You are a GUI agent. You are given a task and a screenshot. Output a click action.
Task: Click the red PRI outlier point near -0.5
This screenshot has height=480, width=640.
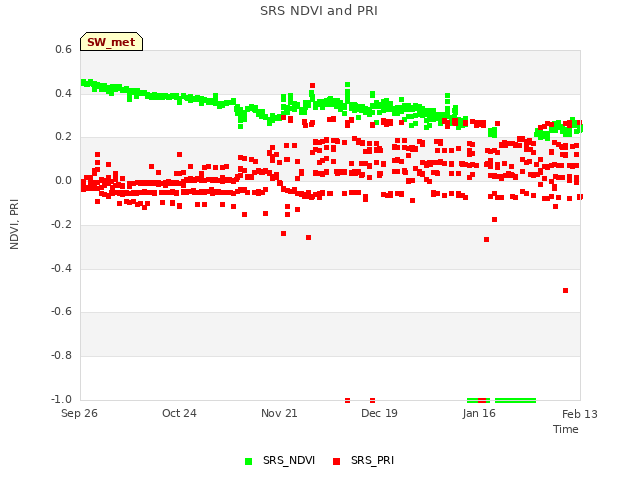pos(565,291)
